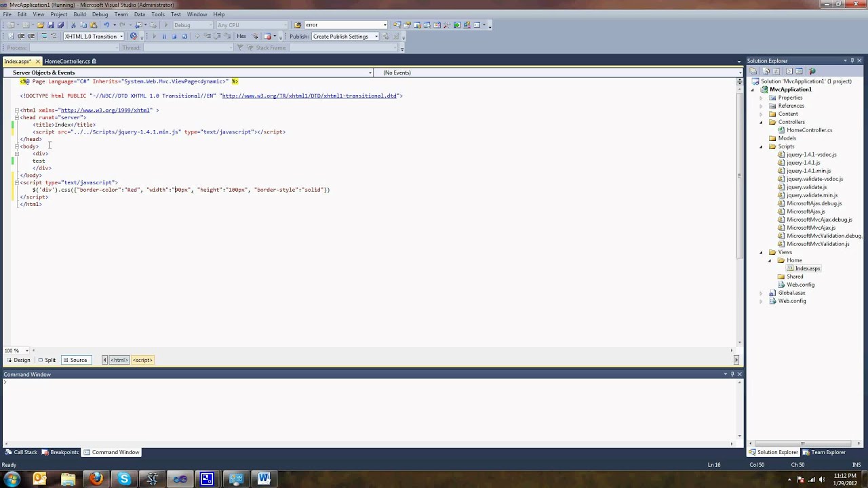Pin the Solution Explorer panel with auto-hide pushpin

[x=852, y=61]
